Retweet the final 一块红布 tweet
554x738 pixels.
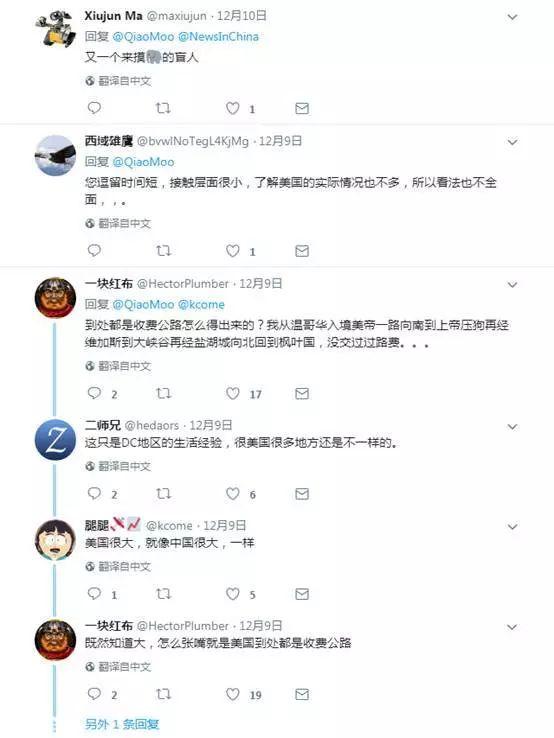[x=163, y=694]
